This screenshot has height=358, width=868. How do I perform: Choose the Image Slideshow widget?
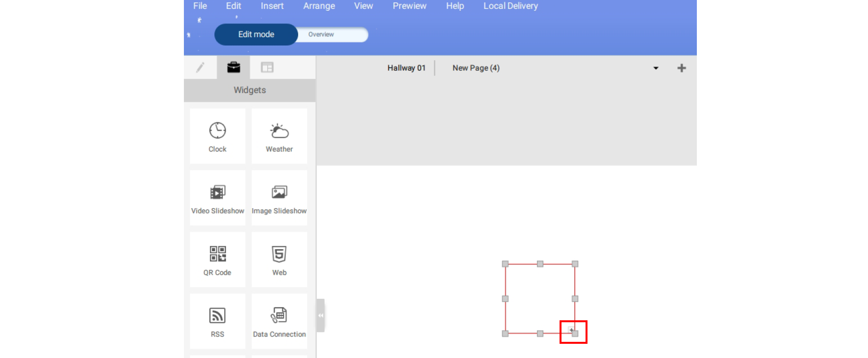pos(279,198)
